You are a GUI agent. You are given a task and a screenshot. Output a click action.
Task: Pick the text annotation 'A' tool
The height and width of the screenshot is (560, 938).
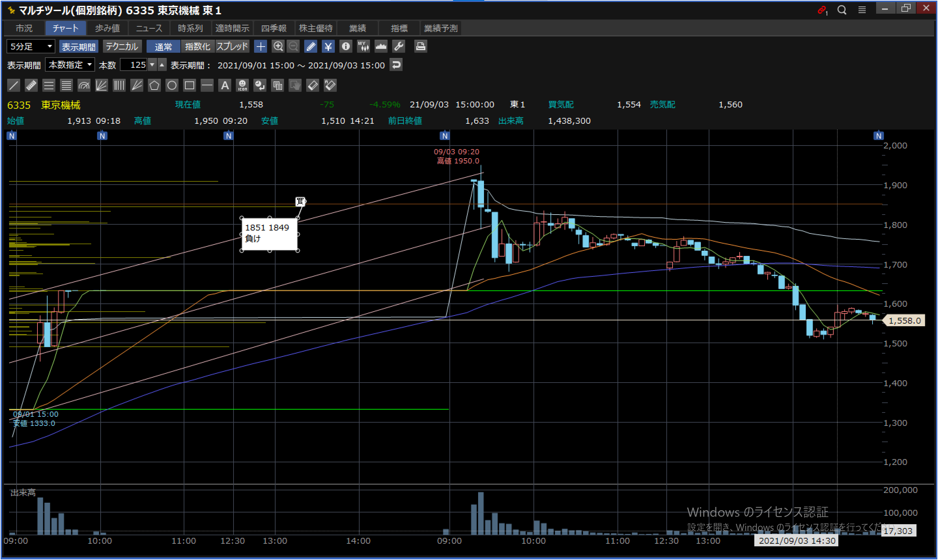click(225, 85)
